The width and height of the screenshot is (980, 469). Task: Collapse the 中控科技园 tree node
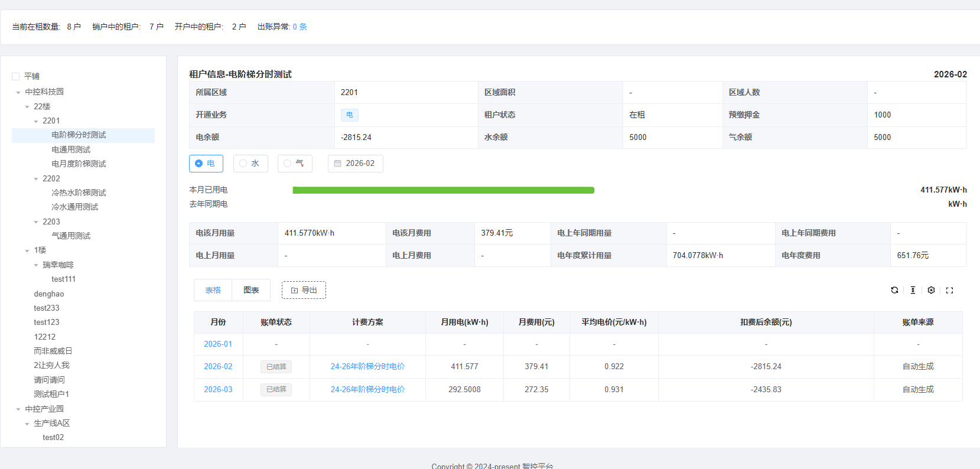point(18,92)
